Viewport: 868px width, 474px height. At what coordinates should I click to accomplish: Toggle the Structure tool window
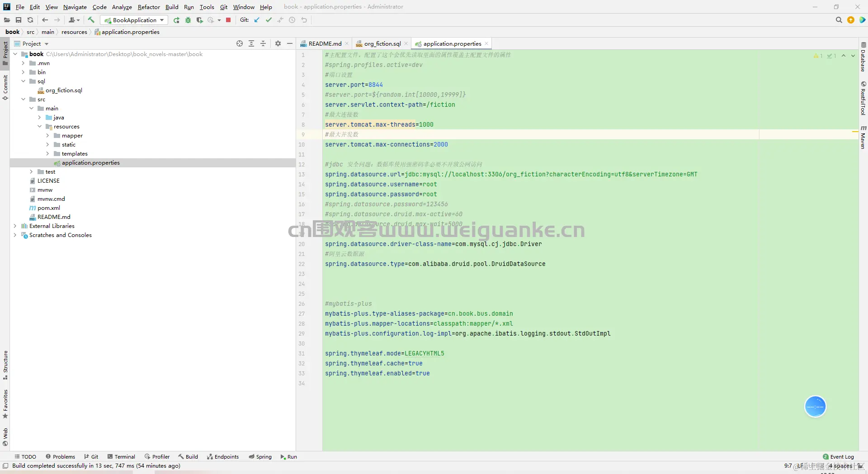click(x=5, y=365)
